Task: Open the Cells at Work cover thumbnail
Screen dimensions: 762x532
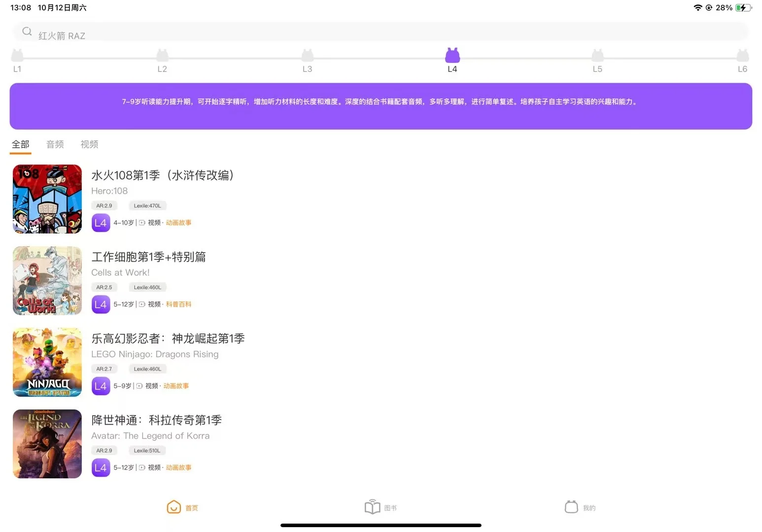Action: coord(47,280)
